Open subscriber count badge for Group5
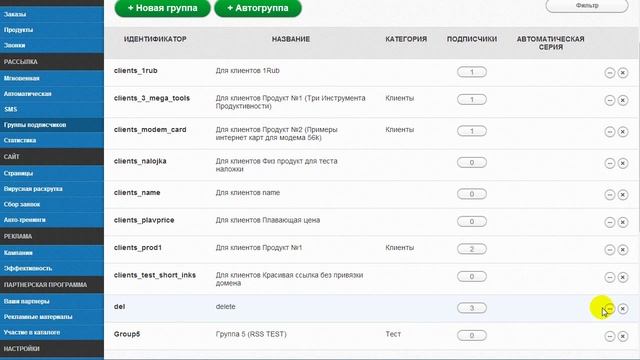Image resolution: width=640 pixels, height=360 pixels. tap(472, 336)
